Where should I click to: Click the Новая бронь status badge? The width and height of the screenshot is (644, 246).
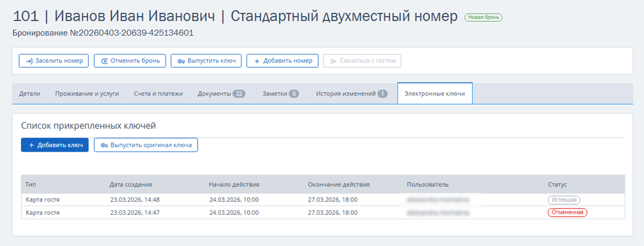[483, 17]
